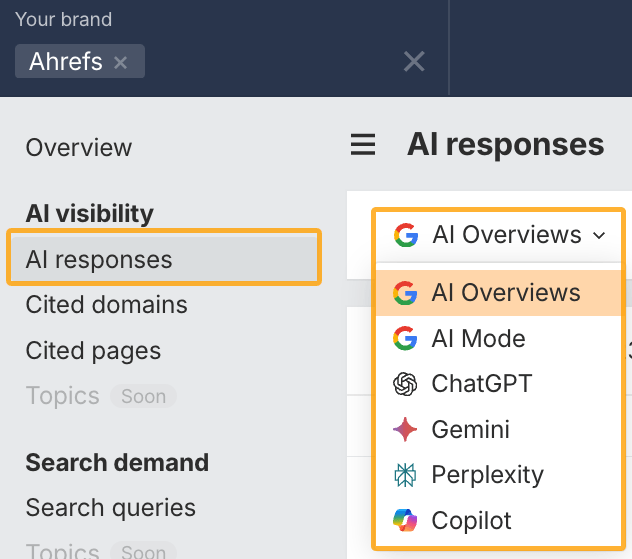Select AI Overviews option in dropdown list
Image resolution: width=632 pixels, height=559 pixels.
click(x=505, y=293)
